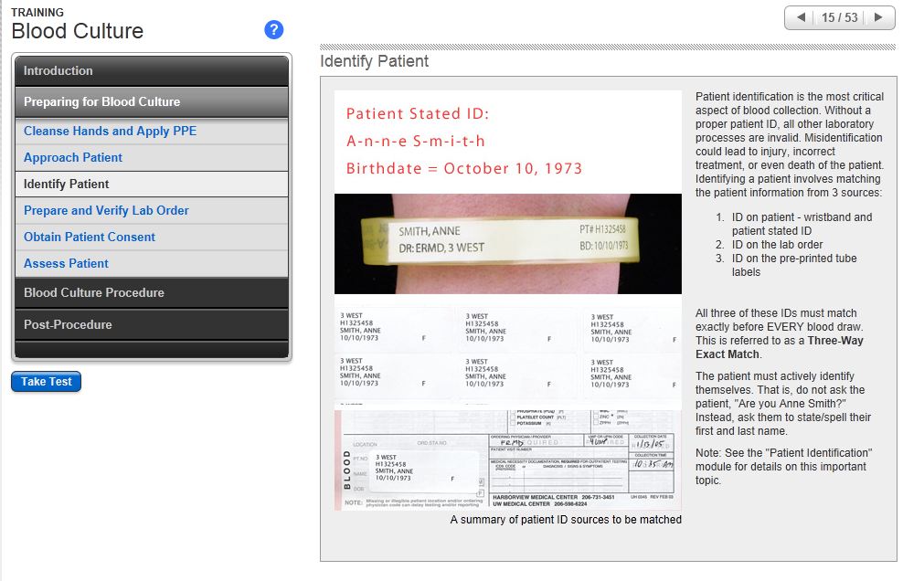Go to the previous page arrow
This screenshot has height=581, width=924.
802,17
